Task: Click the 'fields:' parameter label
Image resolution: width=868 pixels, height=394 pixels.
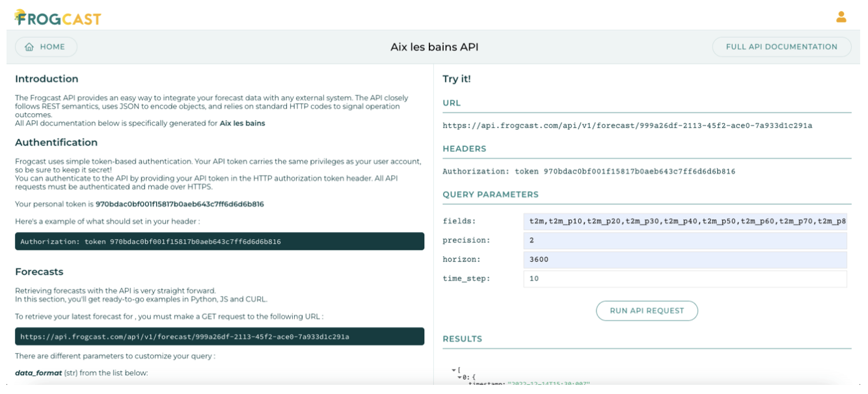Action: pyautogui.click(x=459, y=221)
